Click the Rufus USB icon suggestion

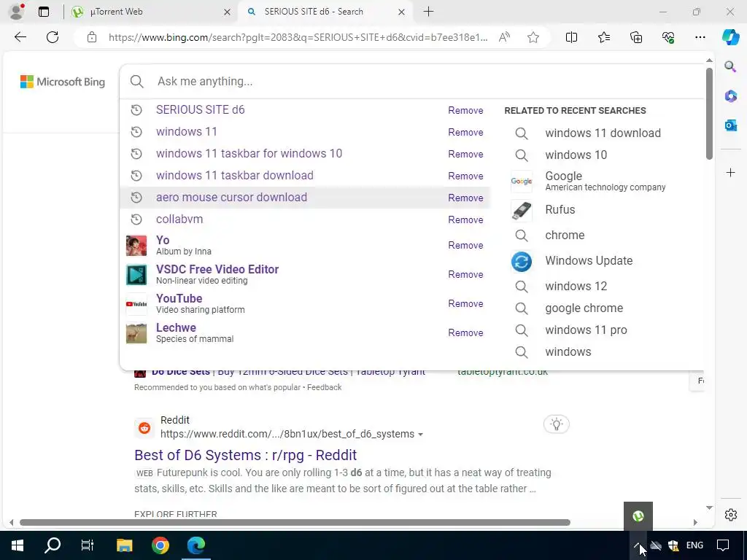click(521, 210)
